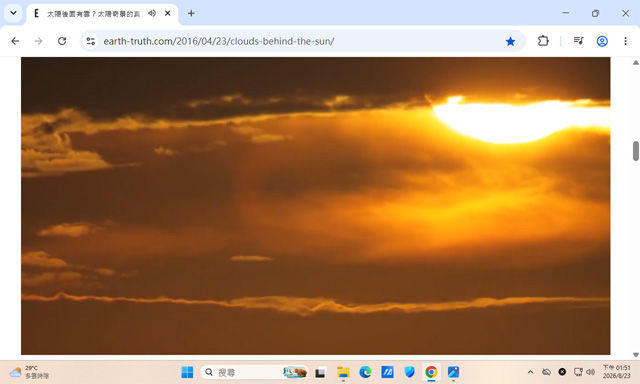
Task: Open a new tab with plus button
Action: click(x=191, y=13)
